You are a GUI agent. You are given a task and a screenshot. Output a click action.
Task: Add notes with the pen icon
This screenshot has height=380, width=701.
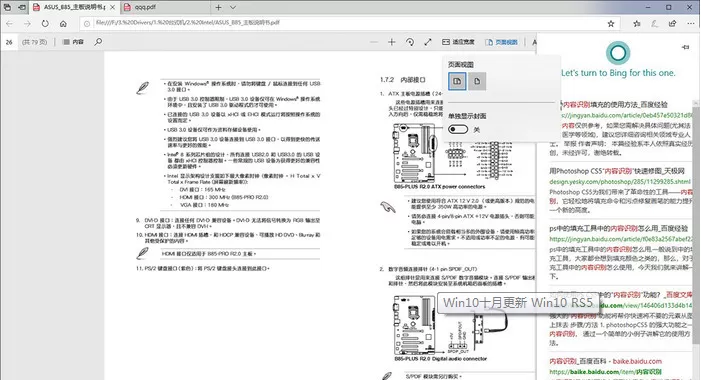coord(655,24)
